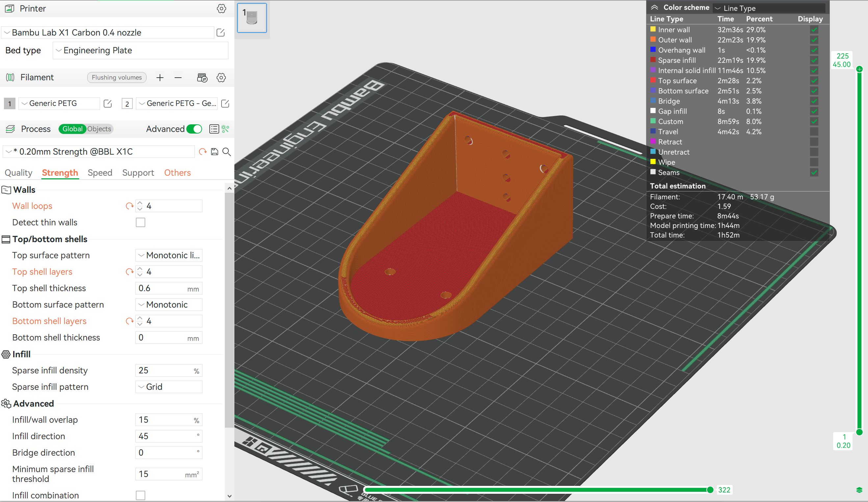Switch process scope to Objects
The image size is (868, 502).
pyautogui.click(x=99, y=129)
